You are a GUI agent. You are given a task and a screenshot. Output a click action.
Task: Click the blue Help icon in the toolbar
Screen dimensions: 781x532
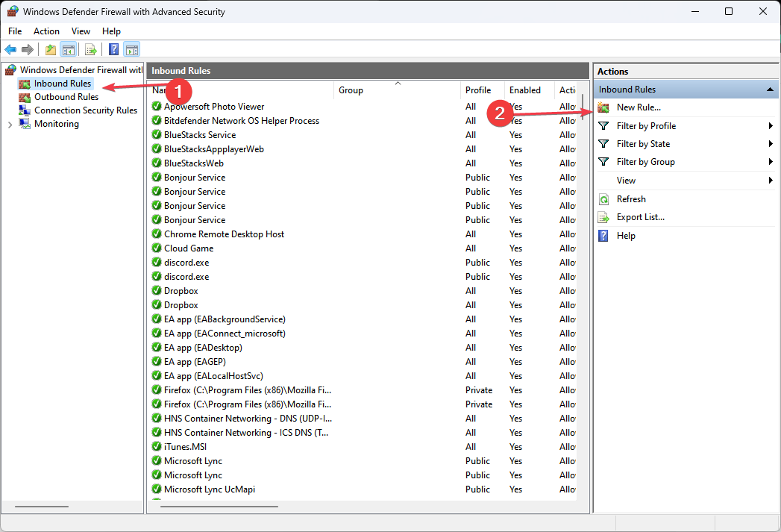114,49
